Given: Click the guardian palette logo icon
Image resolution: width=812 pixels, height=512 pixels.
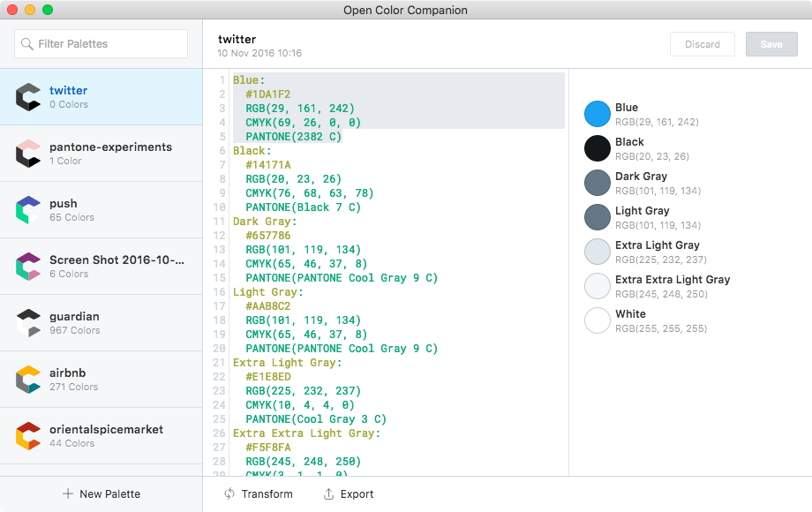Looking at the screenshot, I should 28,322.
